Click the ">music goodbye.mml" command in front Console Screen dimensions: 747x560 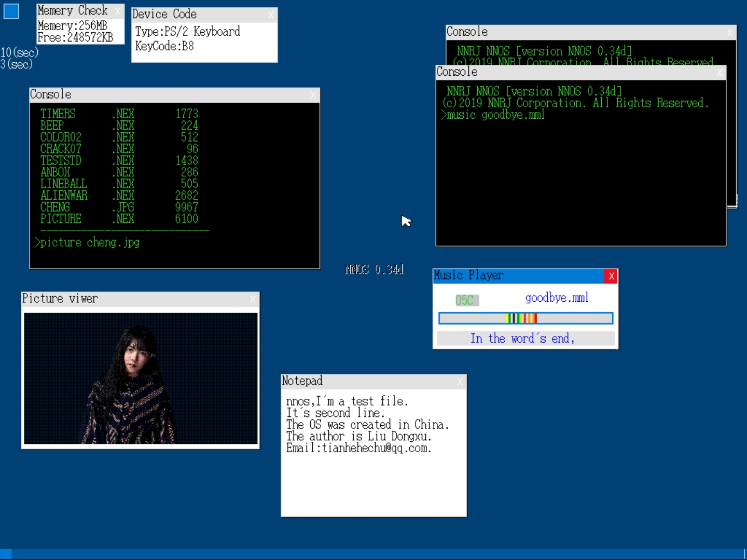493,115
